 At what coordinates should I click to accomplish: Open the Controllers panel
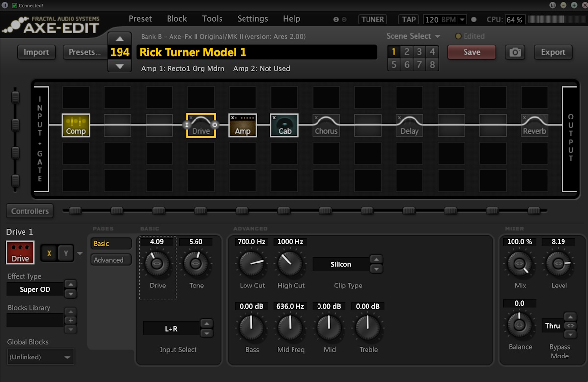[x=30, y=211]
